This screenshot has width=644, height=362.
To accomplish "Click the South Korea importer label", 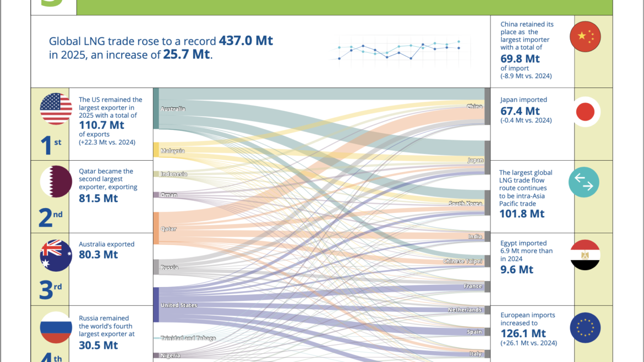I will pyautogui.click(x=465, y=203).
